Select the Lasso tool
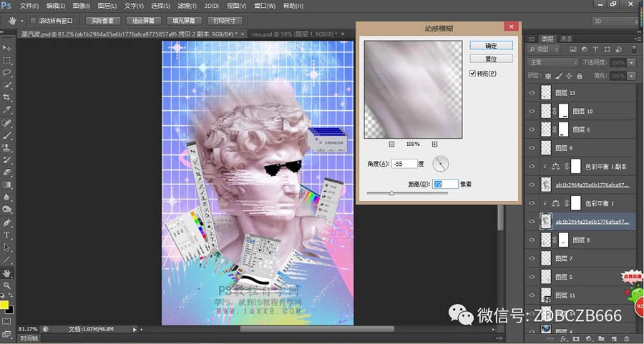Screen dimensions: 644x344 (x=6, y=73)
